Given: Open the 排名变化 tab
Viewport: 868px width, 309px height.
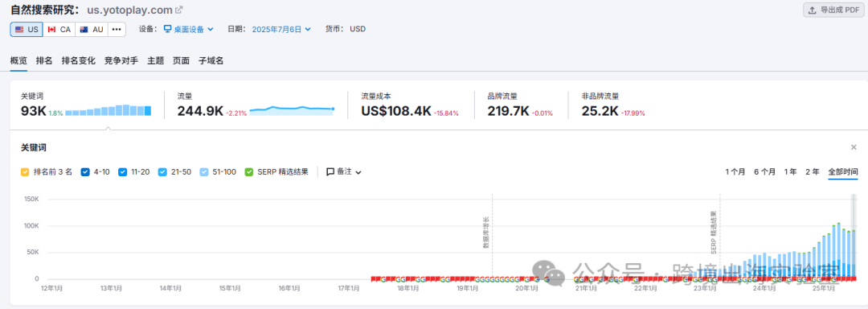Looking at the screenshot, I should [79, 61].
